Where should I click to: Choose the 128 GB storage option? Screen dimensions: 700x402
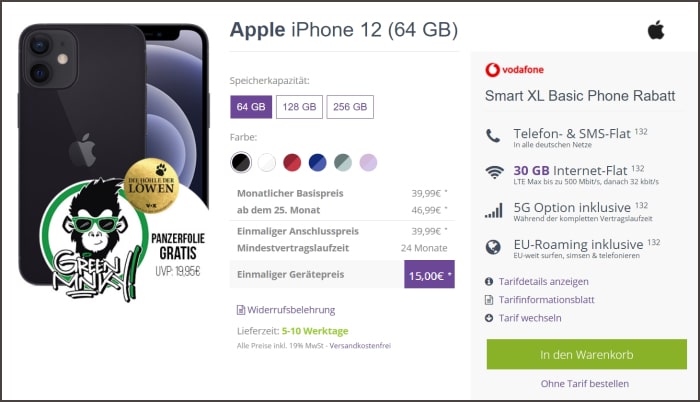click(x=299, y=107)
